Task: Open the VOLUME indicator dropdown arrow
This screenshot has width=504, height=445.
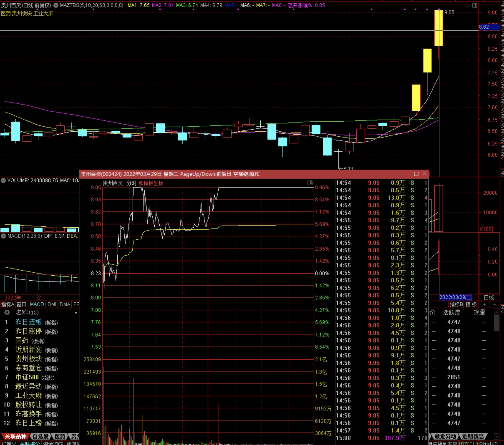Action: [x=3, y=181]
